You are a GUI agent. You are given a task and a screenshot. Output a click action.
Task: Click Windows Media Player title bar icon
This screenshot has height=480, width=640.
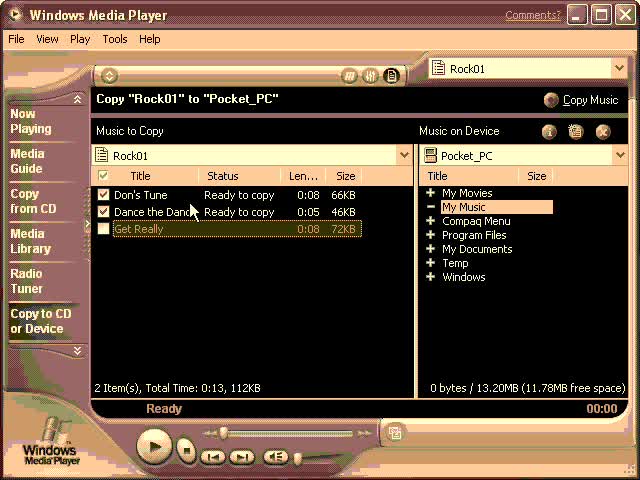coord(16,15)
